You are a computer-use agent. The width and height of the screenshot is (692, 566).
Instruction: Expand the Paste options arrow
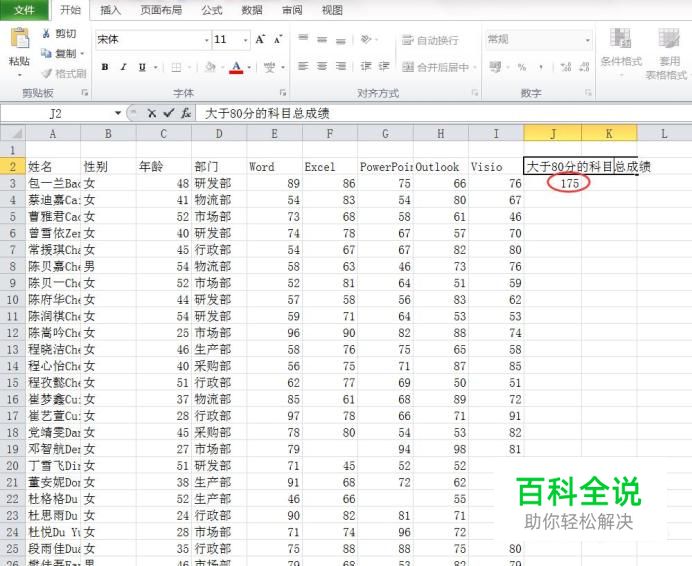(19, 75)
